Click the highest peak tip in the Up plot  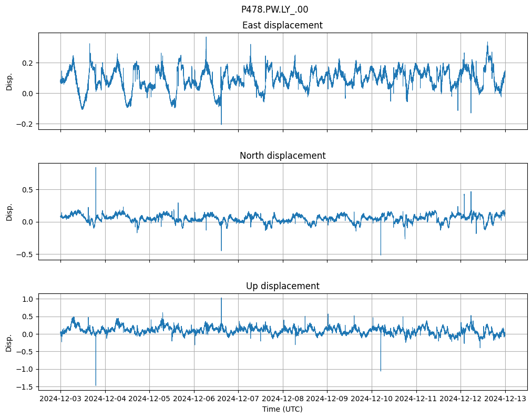(221, 298)
